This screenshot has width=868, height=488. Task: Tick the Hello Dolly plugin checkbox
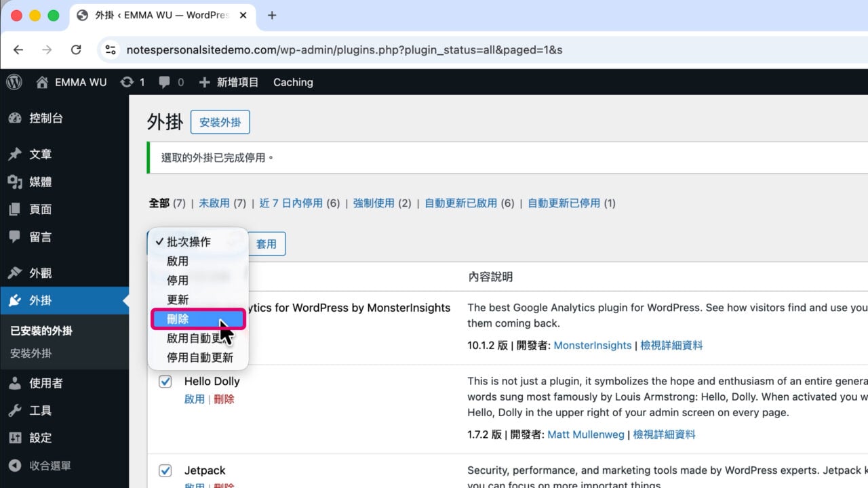pyautogui.click(x=165, y=382)
